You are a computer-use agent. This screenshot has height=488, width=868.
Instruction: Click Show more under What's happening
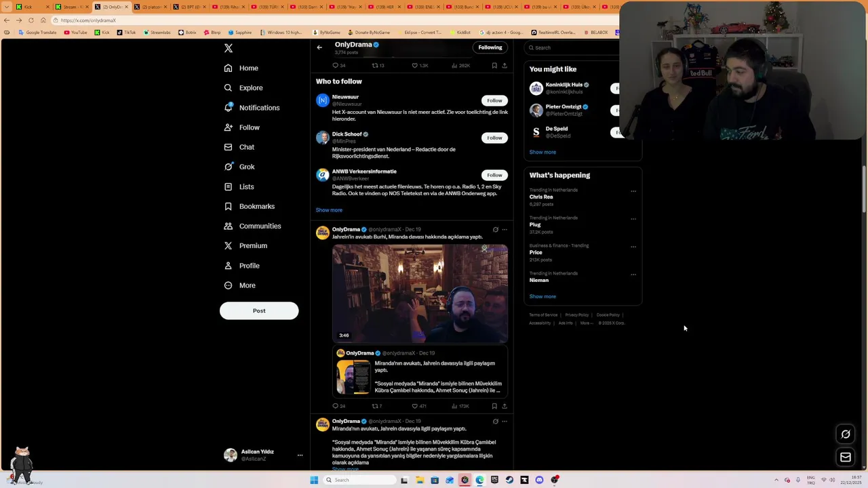tap(542, 296)
